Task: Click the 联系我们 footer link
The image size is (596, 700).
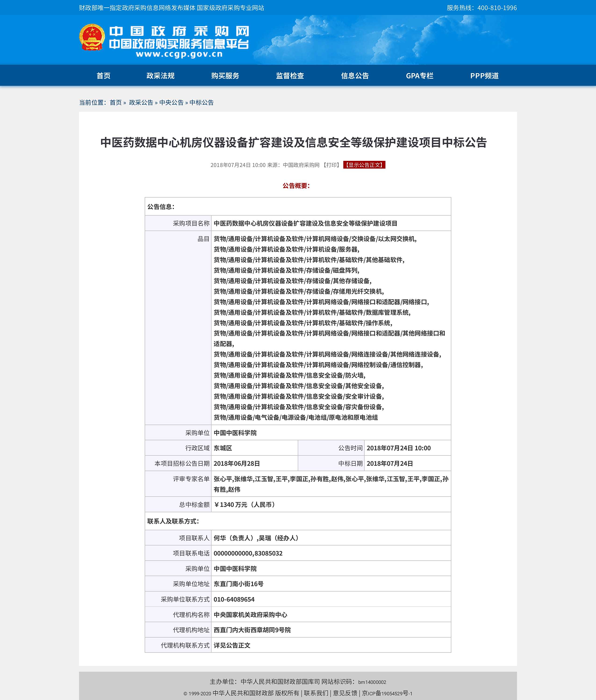Action: tap(316, 693)
